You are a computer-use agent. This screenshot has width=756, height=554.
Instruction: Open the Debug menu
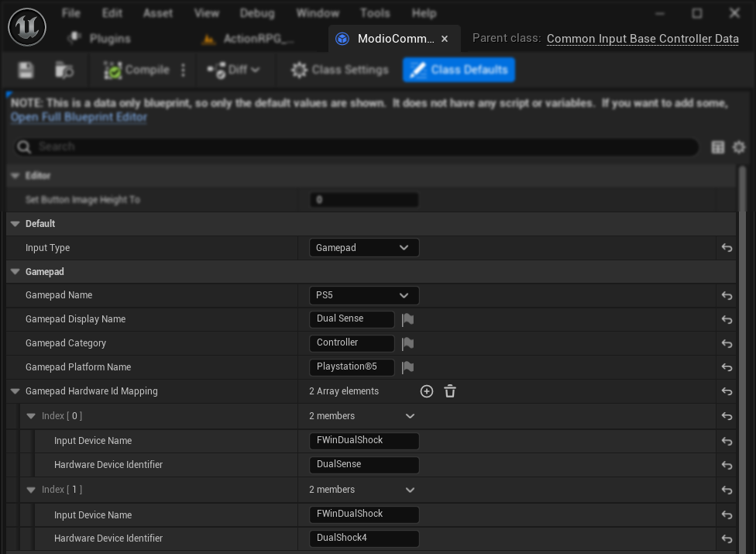click(257, 13)
